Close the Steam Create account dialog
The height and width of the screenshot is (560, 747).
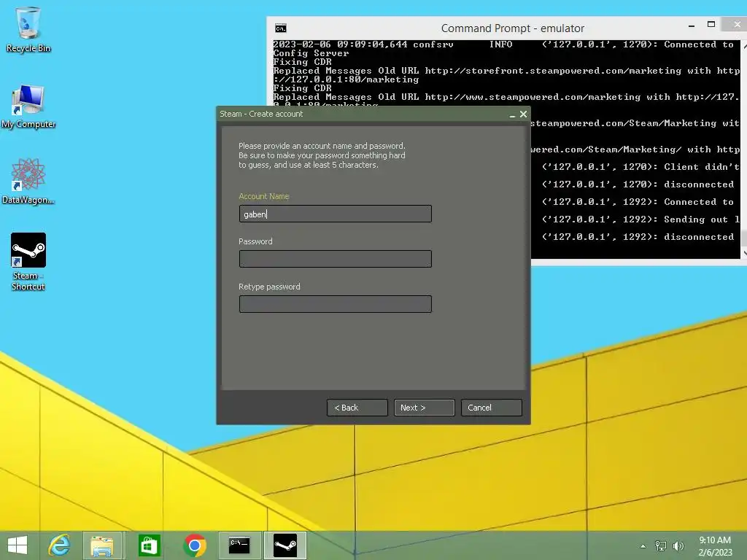[524, 114]
